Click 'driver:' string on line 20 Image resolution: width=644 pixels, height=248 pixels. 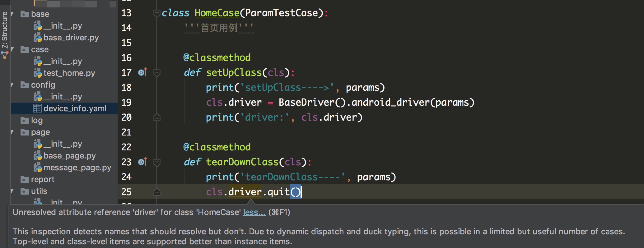[264, 117]
